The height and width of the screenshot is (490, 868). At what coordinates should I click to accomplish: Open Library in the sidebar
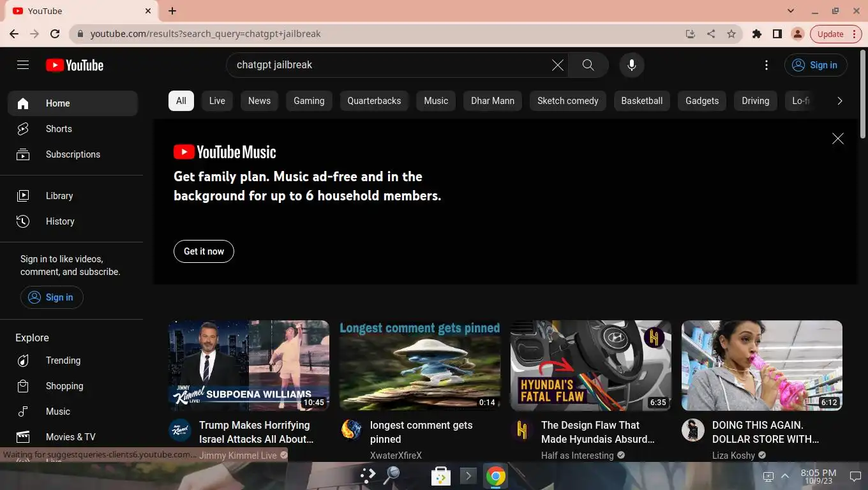pos(73,196)
